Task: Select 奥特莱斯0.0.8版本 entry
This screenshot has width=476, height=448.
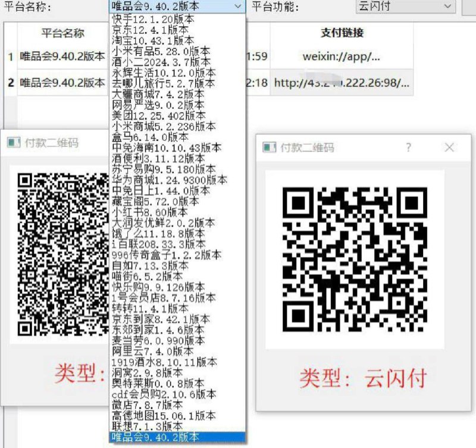Action: tap(177, 383)
